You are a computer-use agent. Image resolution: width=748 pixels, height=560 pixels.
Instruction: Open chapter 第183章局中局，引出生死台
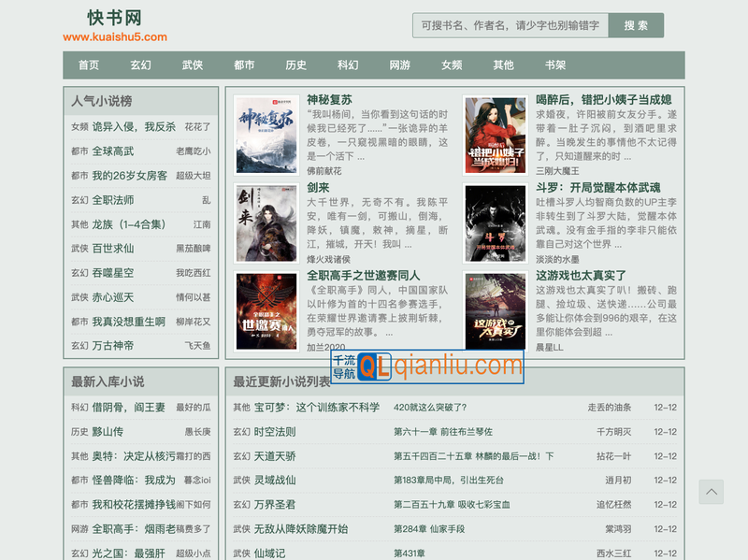click(x=448, y=481)
